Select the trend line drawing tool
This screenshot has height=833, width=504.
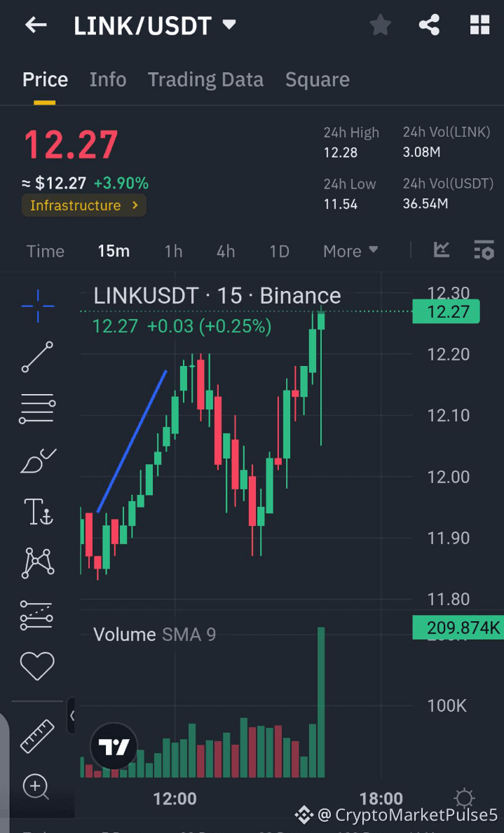point(37,356)
